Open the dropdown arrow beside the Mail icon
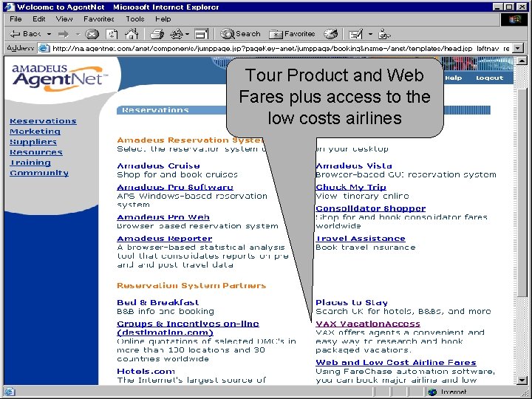Viewport: 532px width, 399px height. (x=370, y=34)
